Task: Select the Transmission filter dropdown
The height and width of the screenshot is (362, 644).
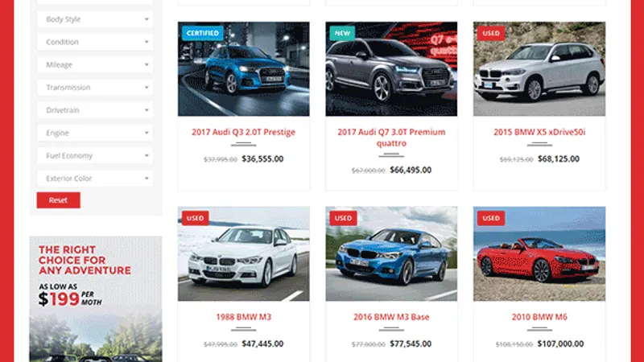Action: pyautogui.click(x=95, y=88)
